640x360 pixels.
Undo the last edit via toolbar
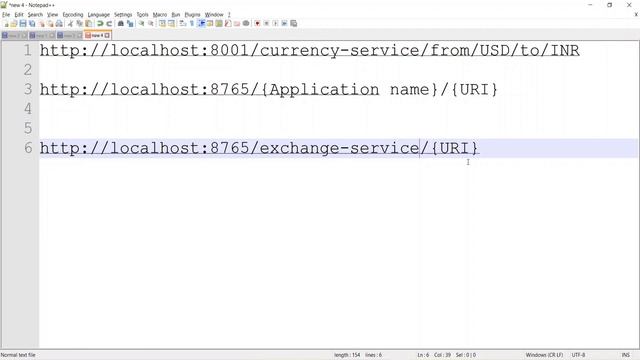point(100,24)
